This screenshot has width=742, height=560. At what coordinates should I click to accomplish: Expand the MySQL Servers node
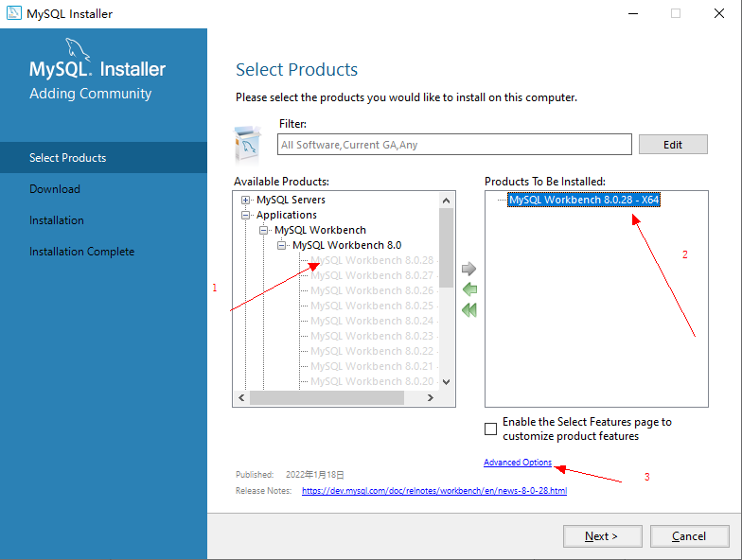[x=245, y=201]
